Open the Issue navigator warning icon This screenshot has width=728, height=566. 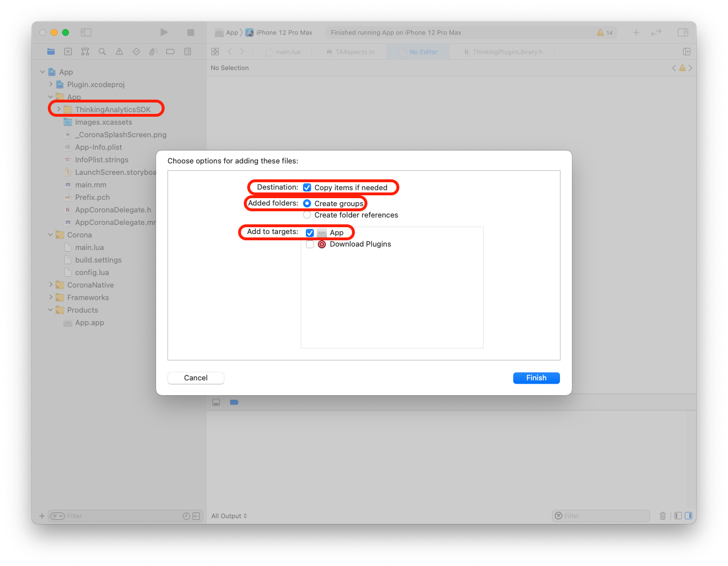[119, 52]
